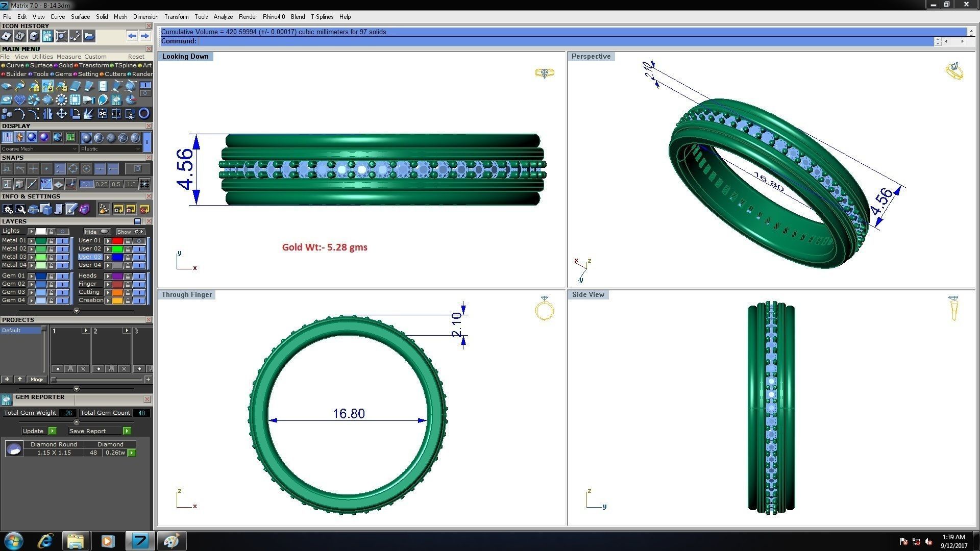Screen dimensions: 980x551
Task: Click the 45-degree angle snap icon
Action: pyautogui.click(x=46, y=184)
